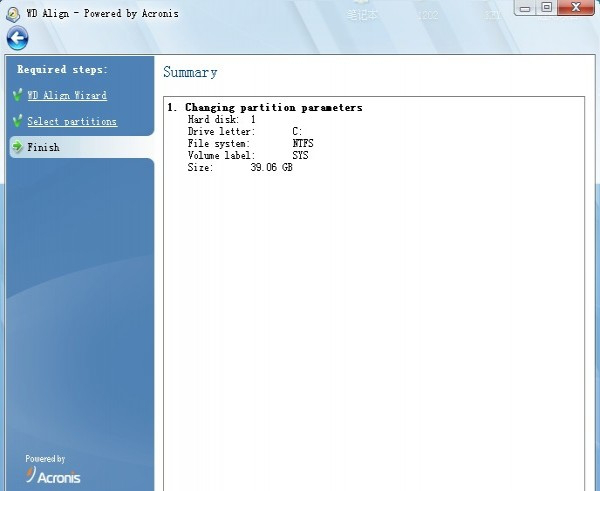This screenshot has width=600, height=510.
Task: Maximize the WD Align window
Action: tap(547, 7)
